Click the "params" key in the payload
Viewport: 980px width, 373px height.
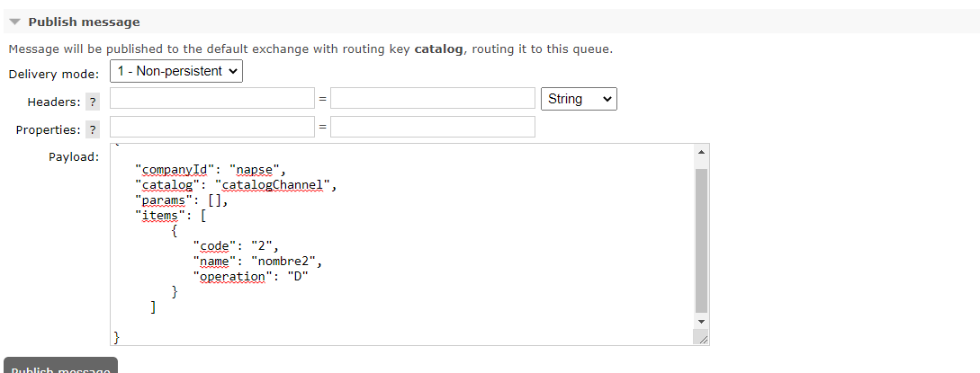(164, 200)
